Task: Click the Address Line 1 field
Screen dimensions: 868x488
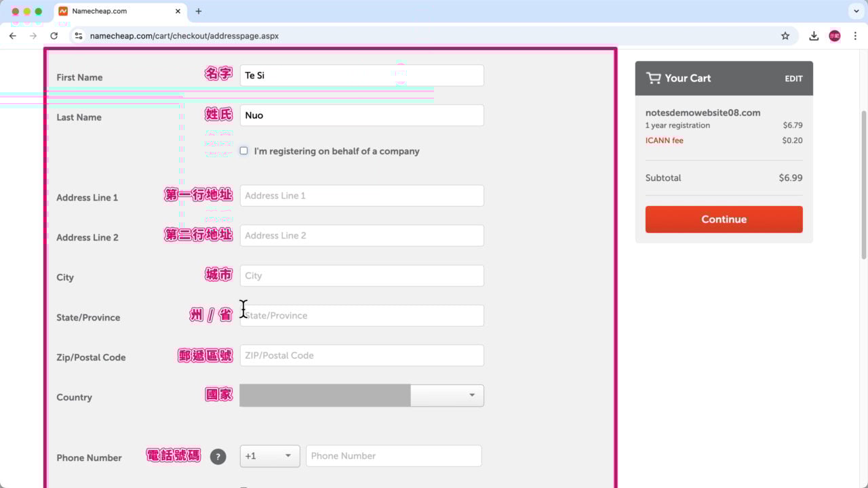Action: coord(361,196)
